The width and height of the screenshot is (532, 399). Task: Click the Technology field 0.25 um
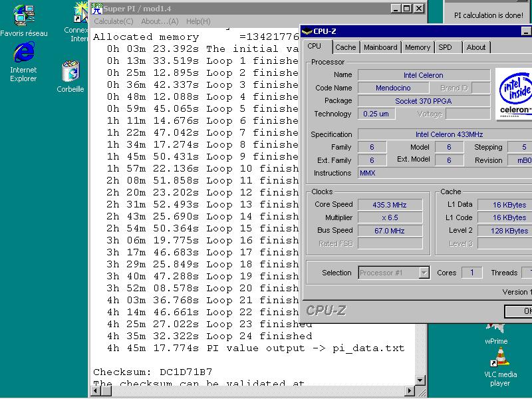[376, 114]
